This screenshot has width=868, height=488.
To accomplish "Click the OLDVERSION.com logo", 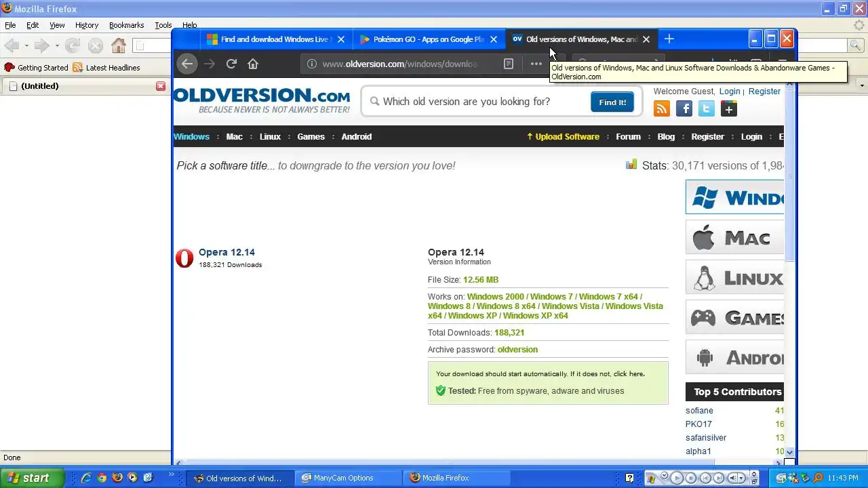I will [x=262, y=100].
